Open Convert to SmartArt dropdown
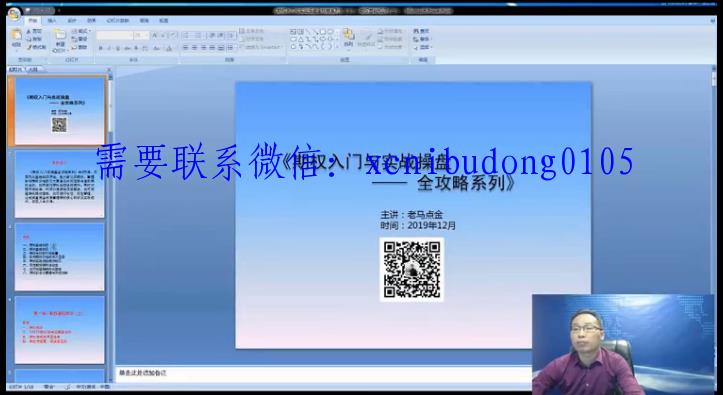 pos(261,47)
